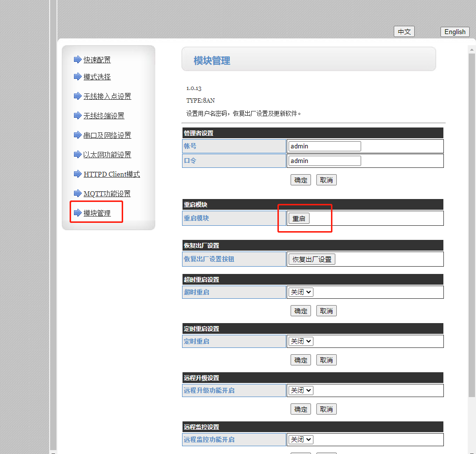Click the 口令 password field
Viewport: 476px width, 454px height.
click(325, 161)
